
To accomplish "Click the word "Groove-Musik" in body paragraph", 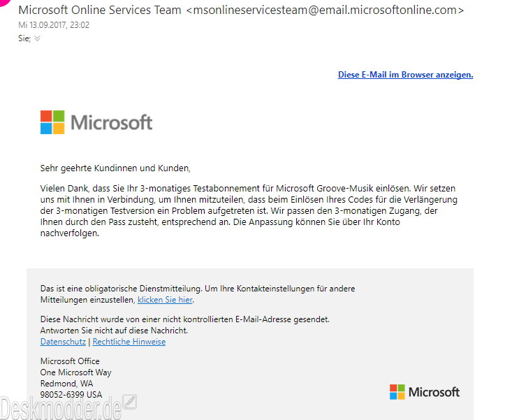I will point(345,188).
